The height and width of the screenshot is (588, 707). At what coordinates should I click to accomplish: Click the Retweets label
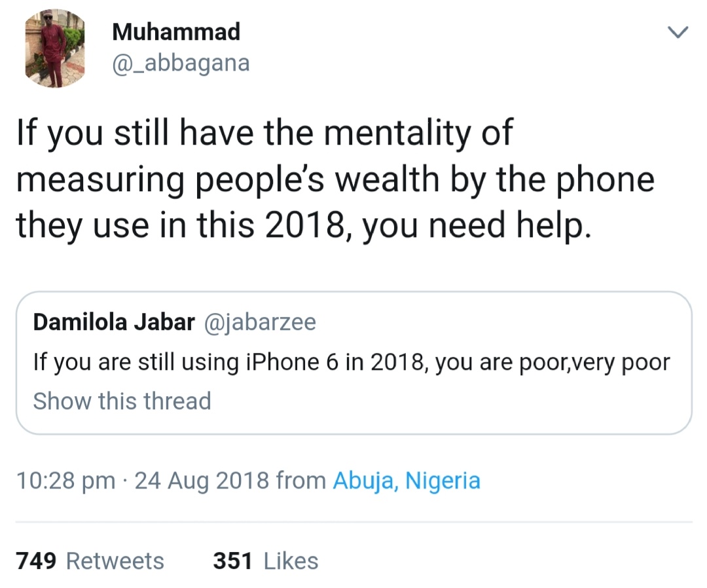[x=115, y=561]
